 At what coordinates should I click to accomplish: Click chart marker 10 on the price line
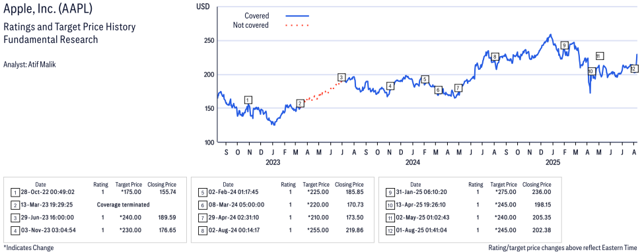point(591,71)
